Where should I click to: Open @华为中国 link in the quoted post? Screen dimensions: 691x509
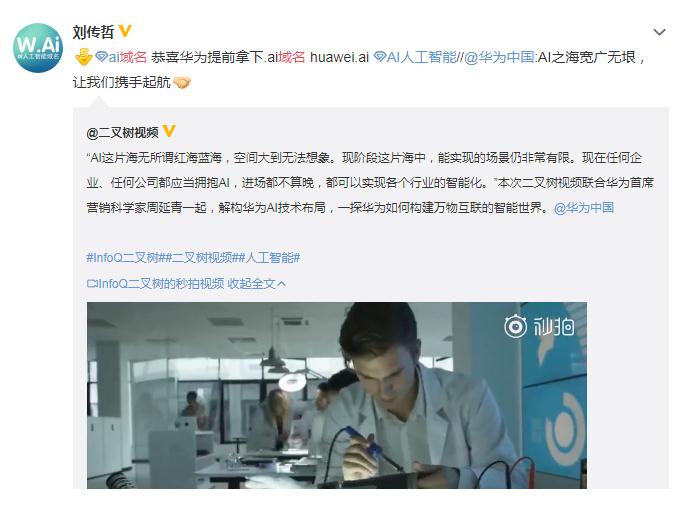tap(583, 208)
